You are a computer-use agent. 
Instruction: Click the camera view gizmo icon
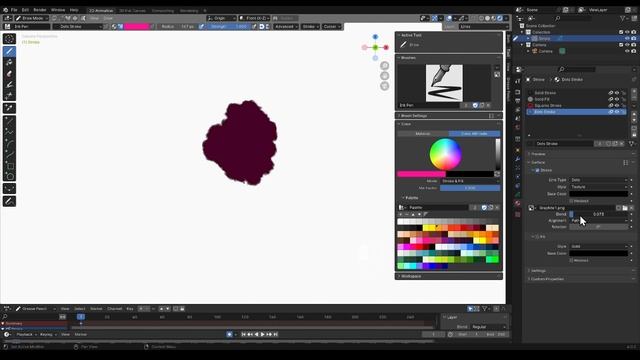pyautogui.click(x=384, y=86)
